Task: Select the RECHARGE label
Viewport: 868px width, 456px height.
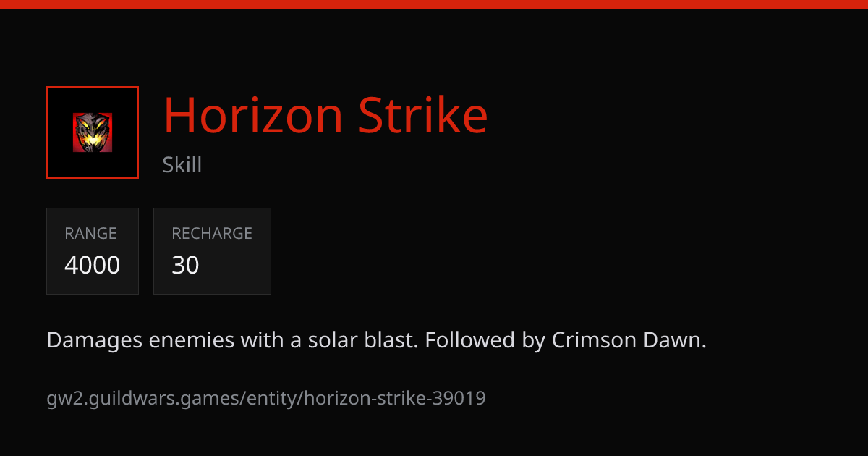Action: click(212, 233)
